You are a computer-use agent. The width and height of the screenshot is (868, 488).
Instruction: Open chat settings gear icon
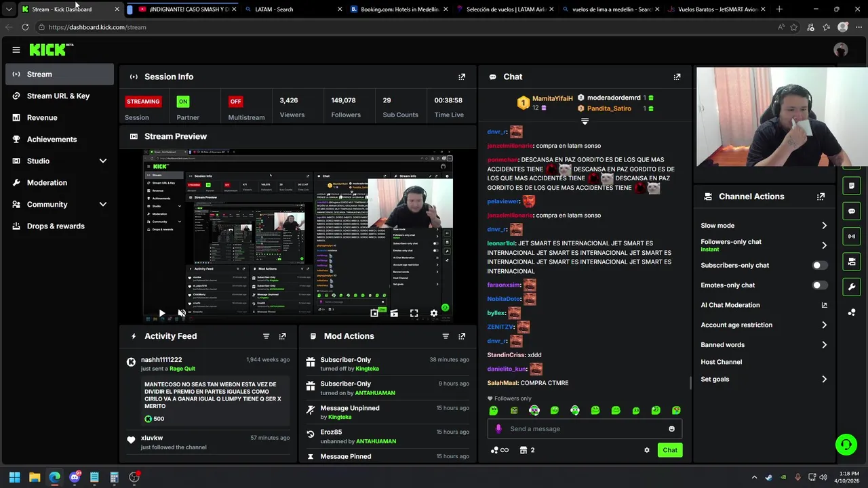[x=646, y=450]
